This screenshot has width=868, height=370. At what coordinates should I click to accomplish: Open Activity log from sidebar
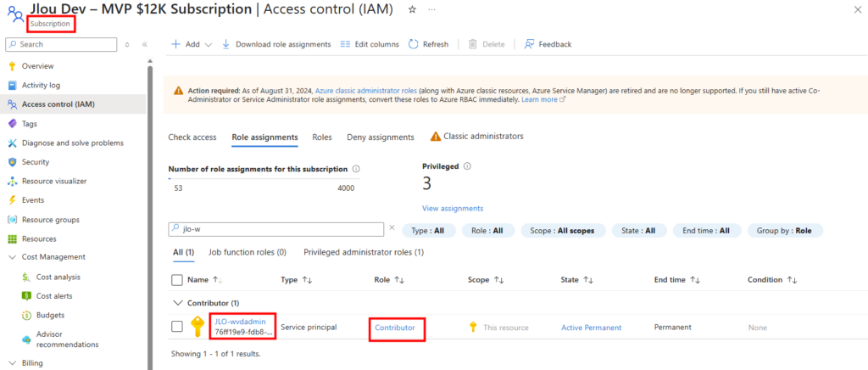point(41,85)
